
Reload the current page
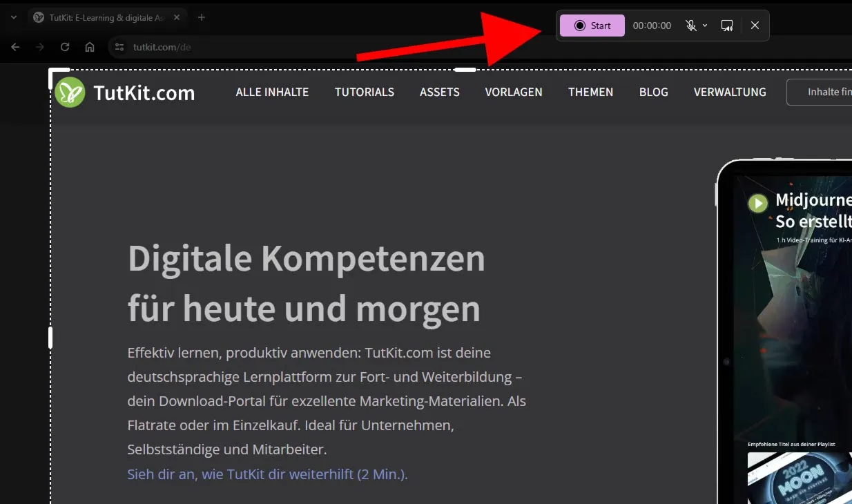[x=65, y=47]
